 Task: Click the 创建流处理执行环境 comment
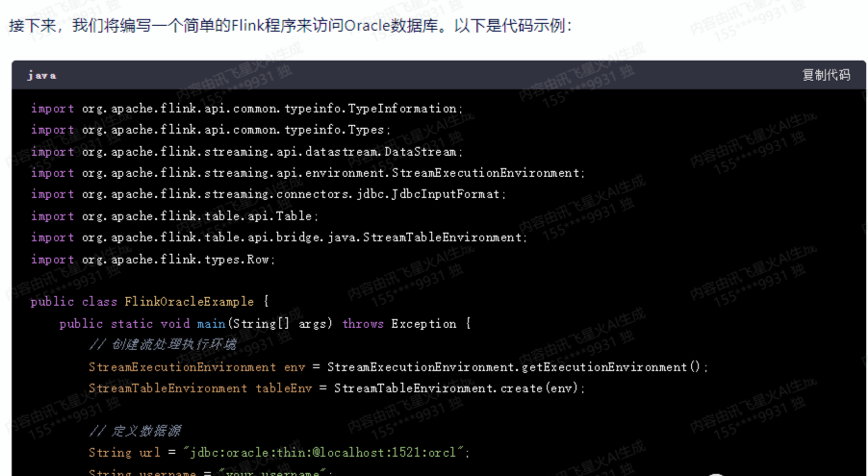tap(162, 344)
